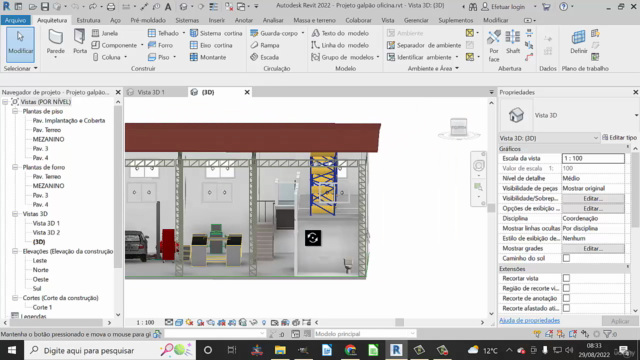Click Definir work plane tool

pyautogui.click(x=578, y=42)
